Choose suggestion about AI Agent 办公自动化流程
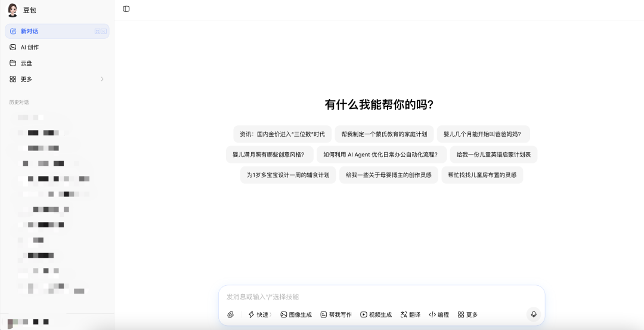Viewport: 644px width, 330px height. click(382, 155)
